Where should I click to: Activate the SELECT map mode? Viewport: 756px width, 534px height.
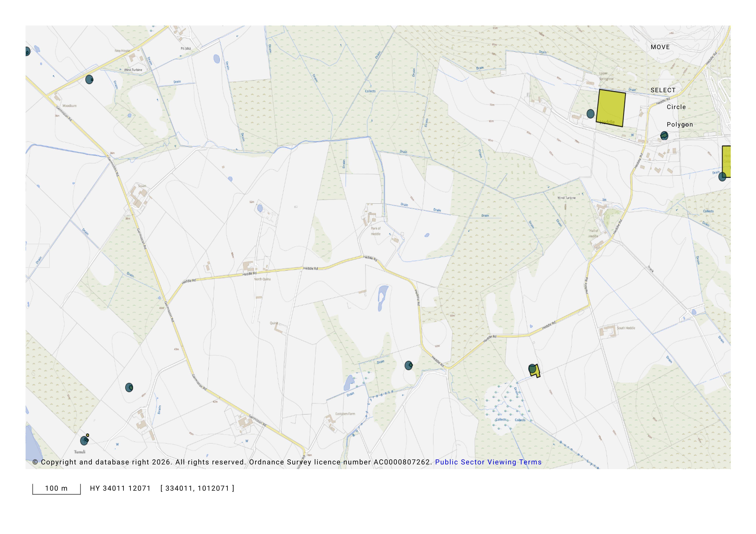tap(663, 90)
